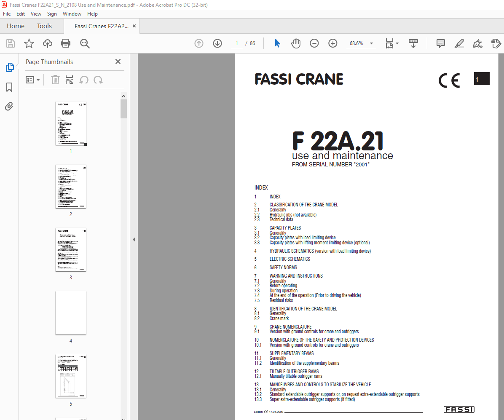Click the Save file icon
The image size is (504, 420).
[11, 43]
